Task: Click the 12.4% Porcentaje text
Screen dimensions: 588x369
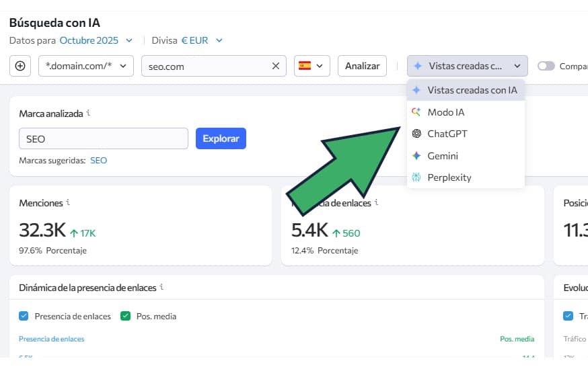Action: [x=325, y=251]
